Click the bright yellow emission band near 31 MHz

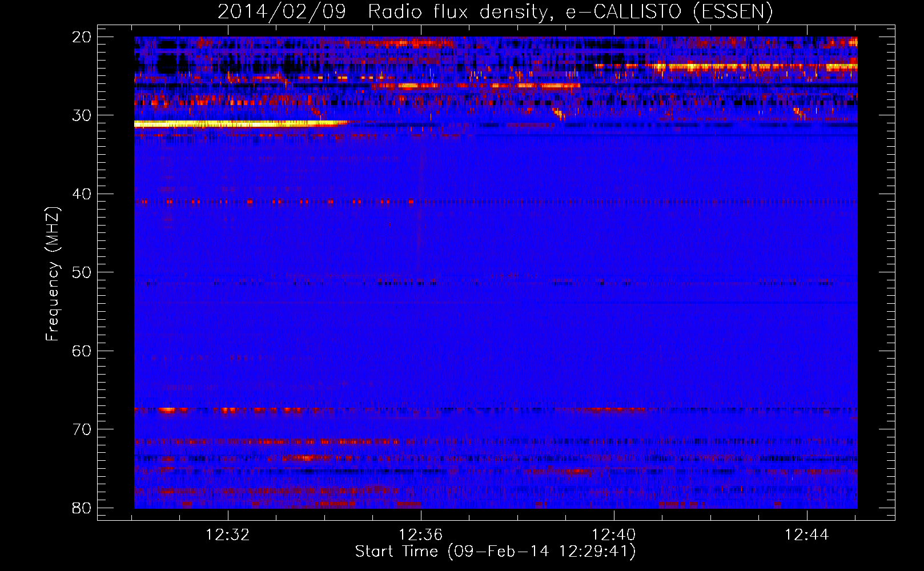coord(241,123)
